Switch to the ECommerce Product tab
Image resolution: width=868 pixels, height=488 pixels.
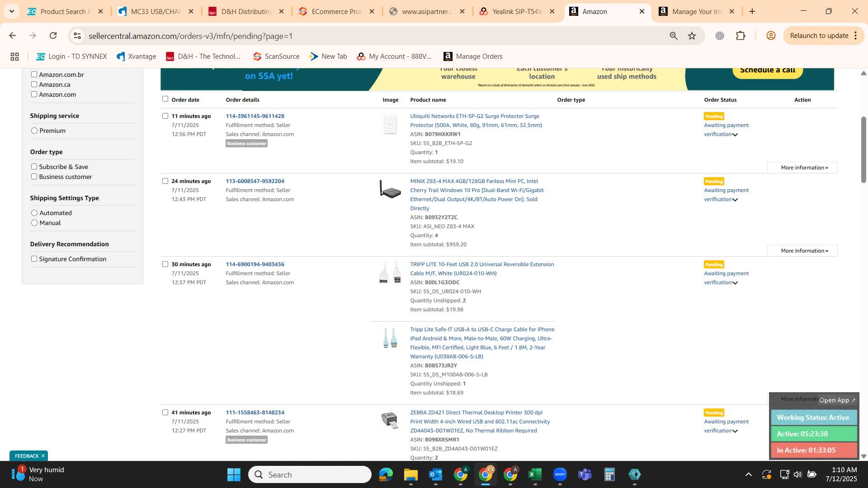tap(336, 11)
